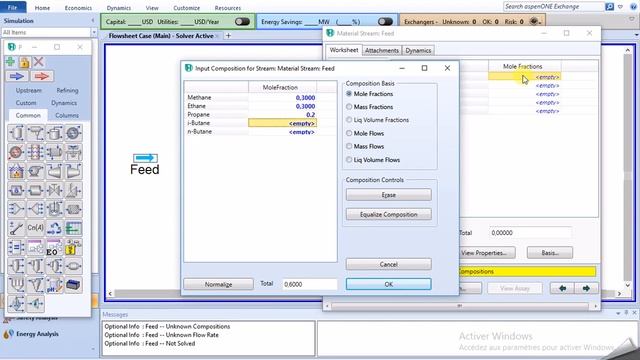This screenshot has width=640, height=360.
Task: Click the green plus icon in the palette
Action: (x=11, y=62)
